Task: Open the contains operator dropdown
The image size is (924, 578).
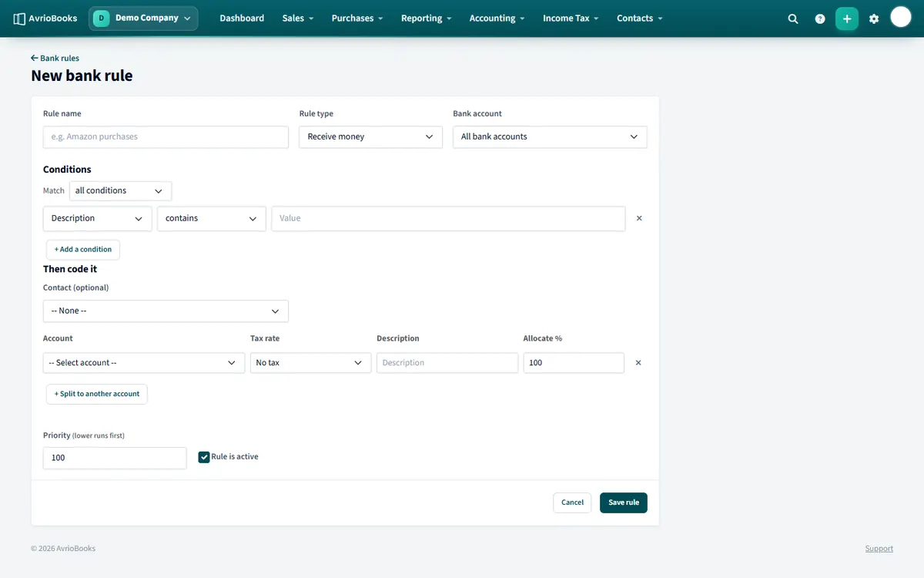Action: coord(212,218)
